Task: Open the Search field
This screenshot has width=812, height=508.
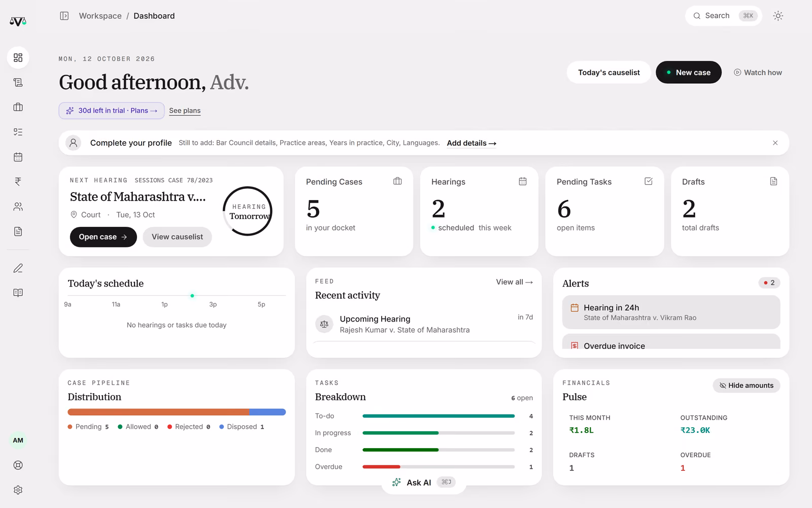Action: [x=724, y=16]
